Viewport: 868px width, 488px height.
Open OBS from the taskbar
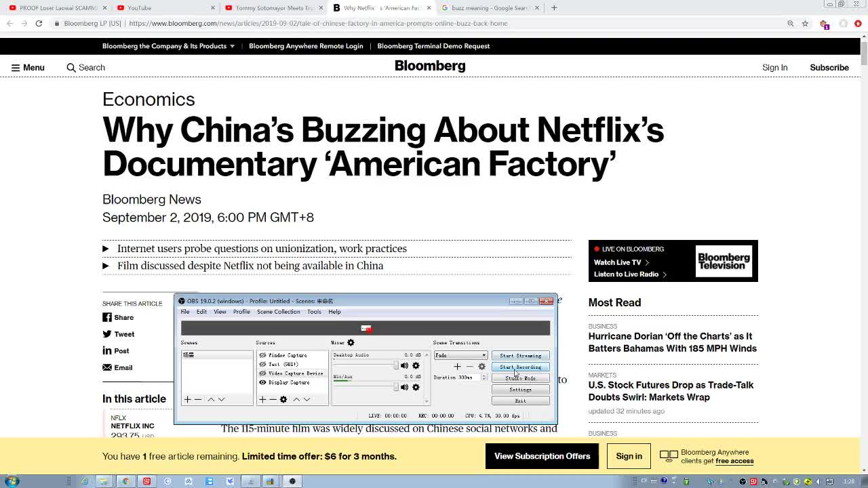pos(292,481)
